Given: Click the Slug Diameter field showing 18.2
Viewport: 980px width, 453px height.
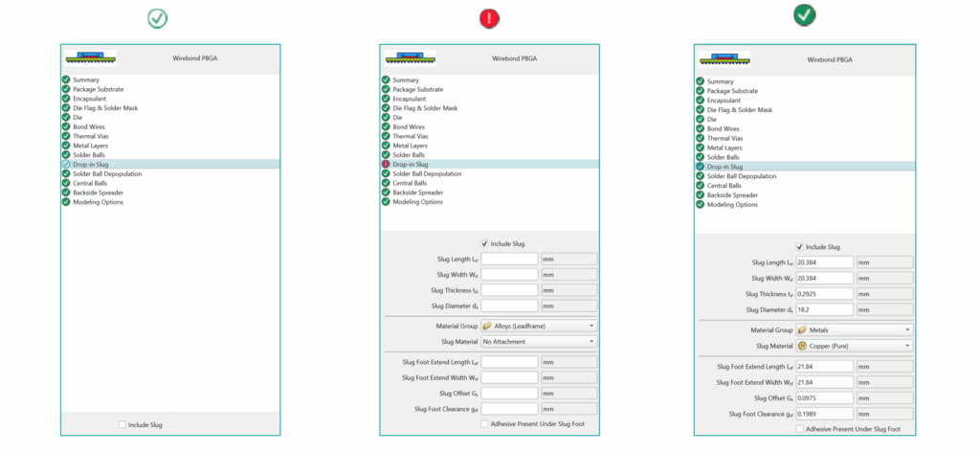Looking at the screenshot, I should tap(823, 310).
